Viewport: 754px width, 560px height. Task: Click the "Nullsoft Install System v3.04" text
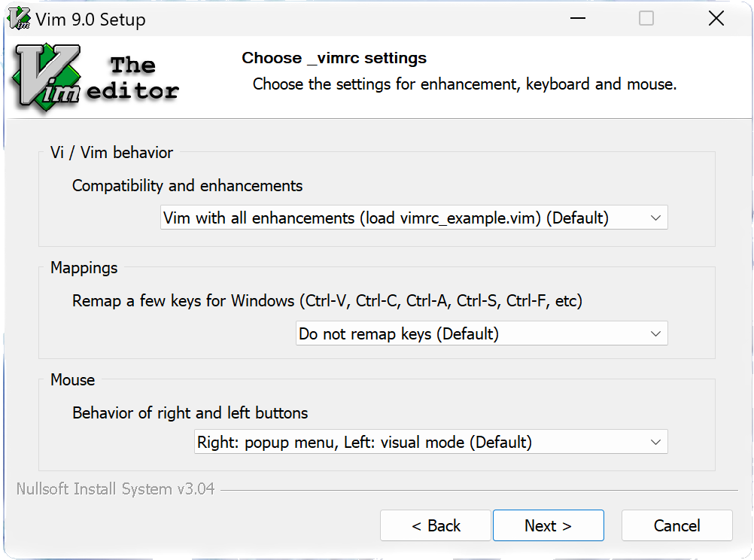click(115, 489)
